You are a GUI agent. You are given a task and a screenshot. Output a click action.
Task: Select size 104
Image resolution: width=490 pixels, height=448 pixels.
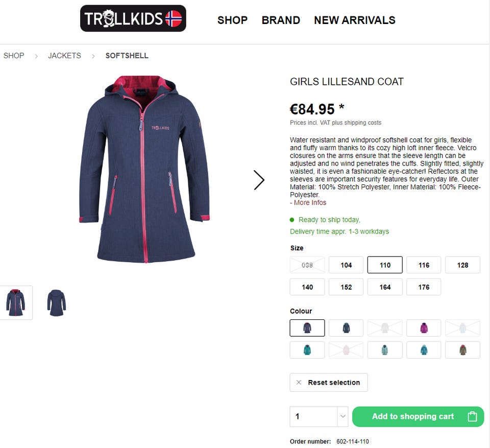[346, 265]
